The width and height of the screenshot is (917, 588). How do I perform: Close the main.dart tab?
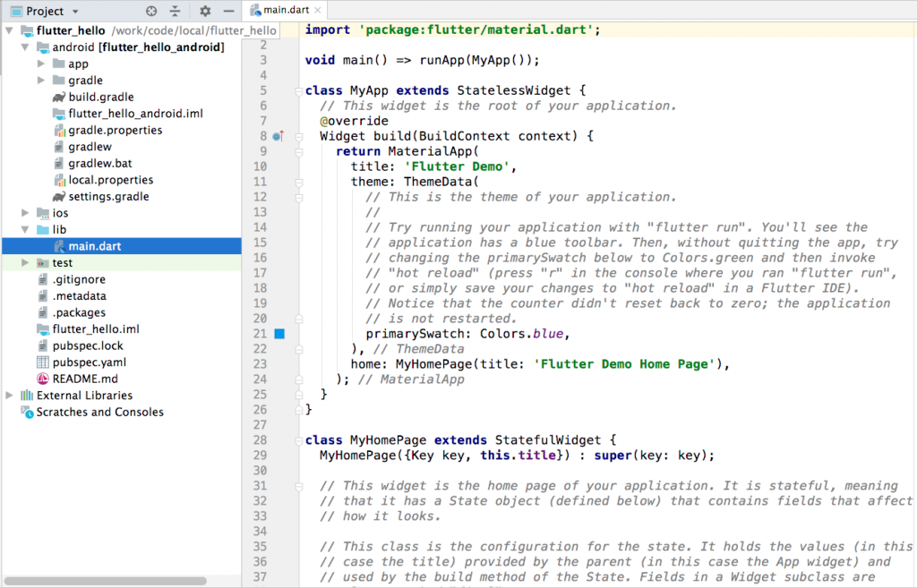pyautogui.click(x=318, y=10)
